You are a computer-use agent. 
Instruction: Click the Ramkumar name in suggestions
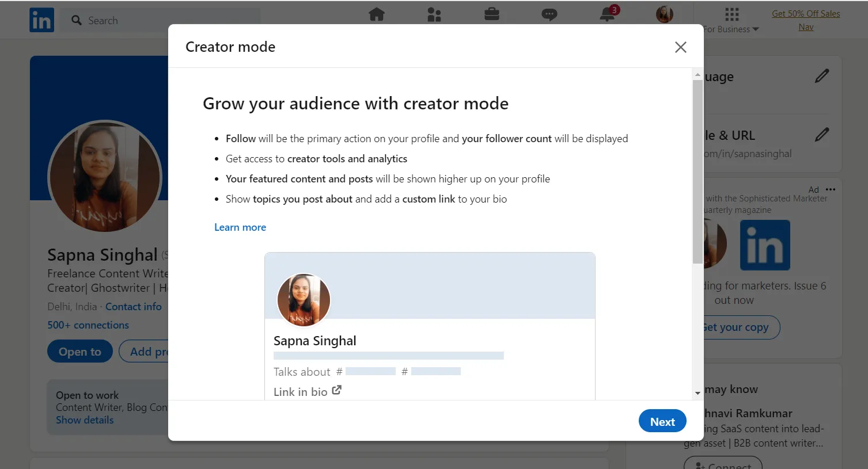click(747, 413)
